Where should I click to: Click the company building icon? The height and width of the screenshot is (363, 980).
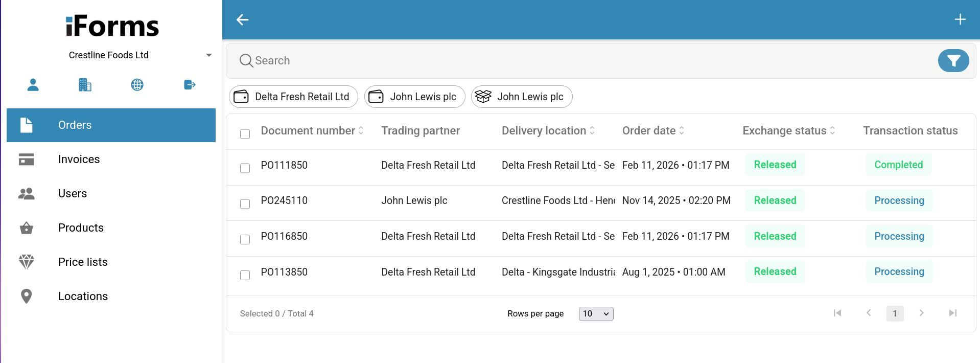point(85,85)
